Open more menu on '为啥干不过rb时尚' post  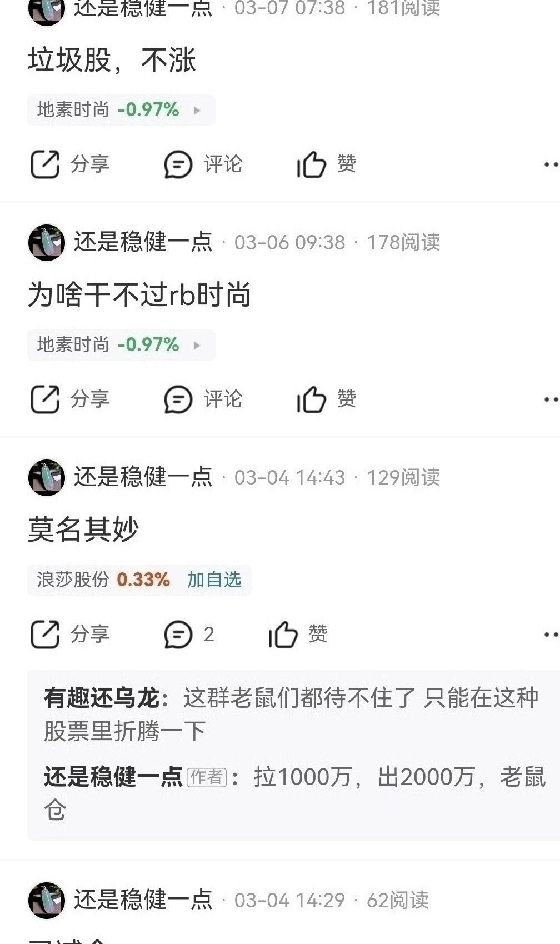coord(551,399)
